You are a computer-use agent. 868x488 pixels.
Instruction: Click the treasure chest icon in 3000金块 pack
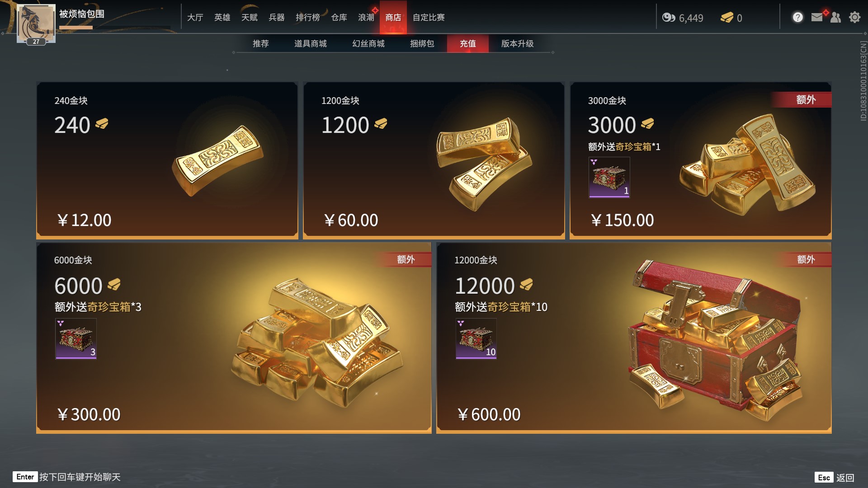click(x=609, y=177)
